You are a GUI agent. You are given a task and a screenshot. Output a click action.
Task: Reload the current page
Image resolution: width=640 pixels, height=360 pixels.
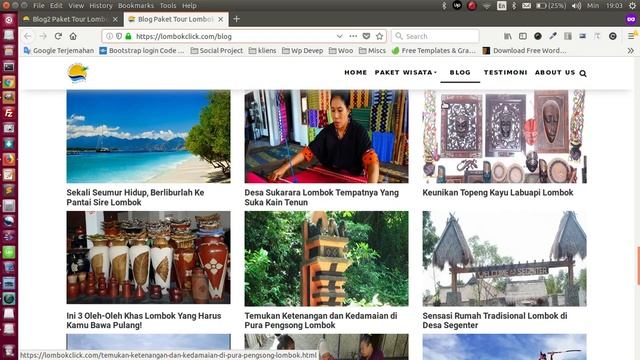[x=58, y=36]
